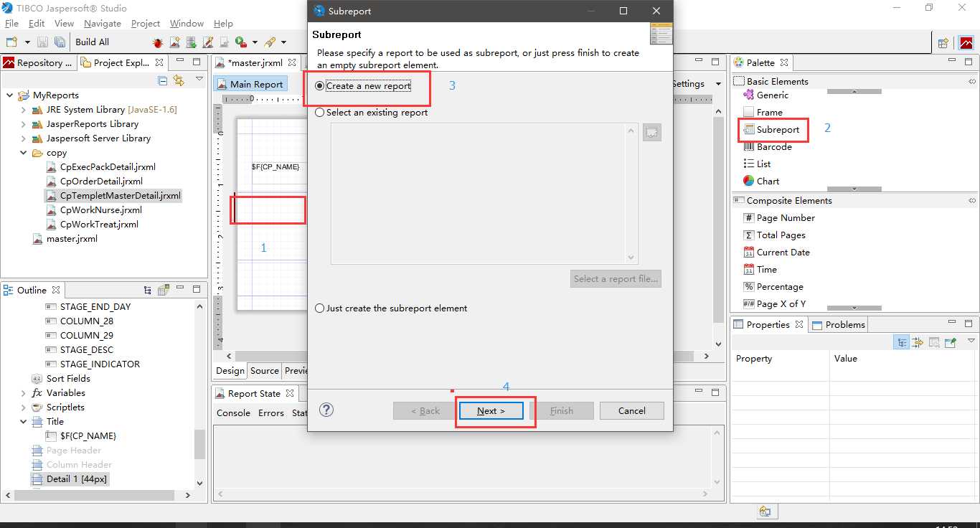Select the List palette element
Screen dimensions: 980x528
click(x=757, y=164)
